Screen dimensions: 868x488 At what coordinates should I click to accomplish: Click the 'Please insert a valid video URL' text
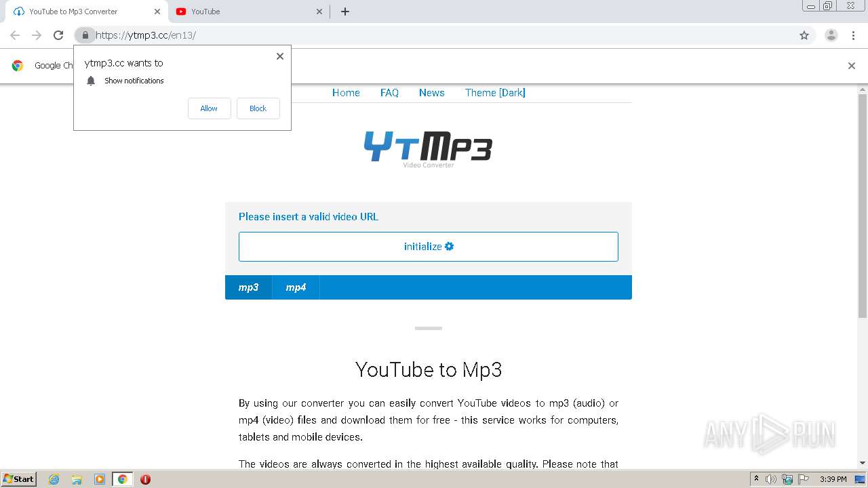309,217
